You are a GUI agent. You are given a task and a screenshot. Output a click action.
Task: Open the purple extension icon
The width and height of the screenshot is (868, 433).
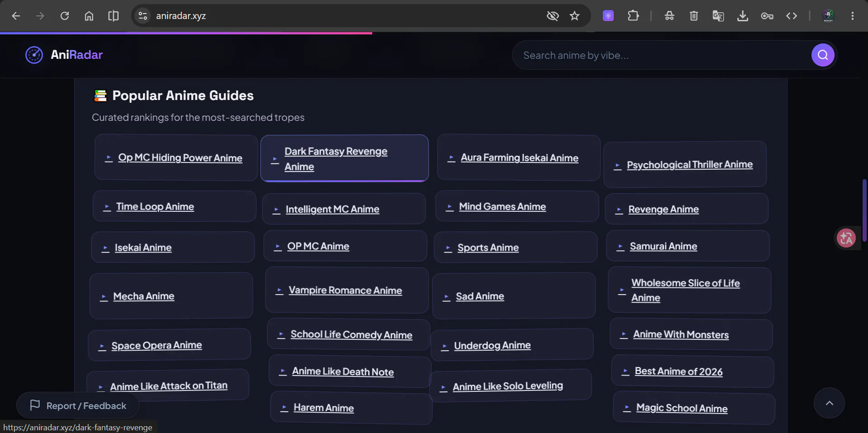[609, 16]
